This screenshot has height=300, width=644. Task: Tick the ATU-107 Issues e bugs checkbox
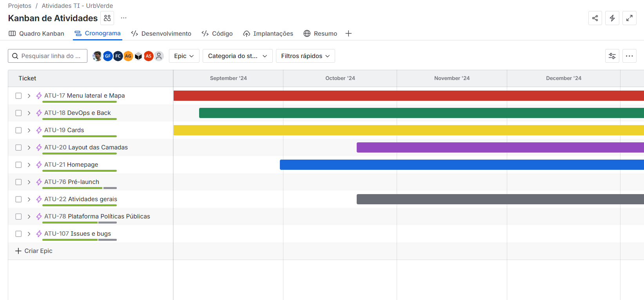click(x=18, y=234)
